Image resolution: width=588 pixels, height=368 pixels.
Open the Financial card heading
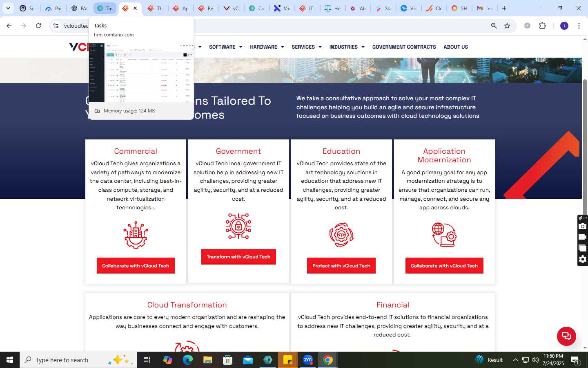point(393,305)
